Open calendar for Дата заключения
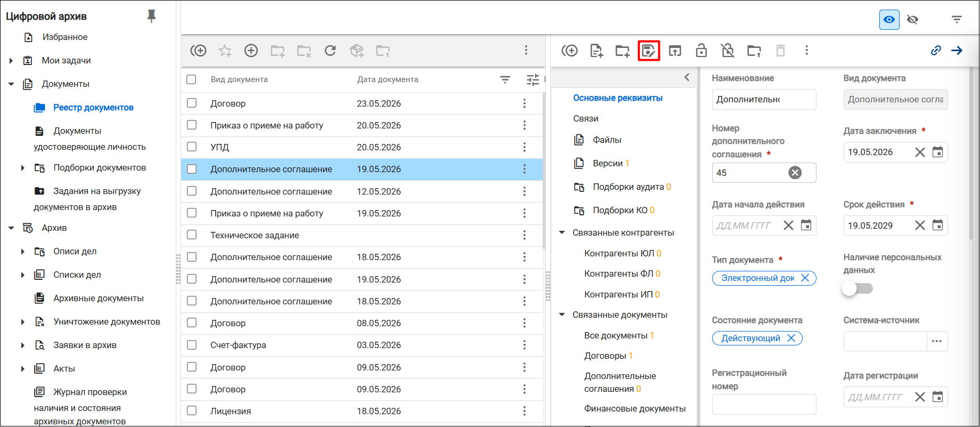Screen dimensions: 980x427 tap(937, 152)
